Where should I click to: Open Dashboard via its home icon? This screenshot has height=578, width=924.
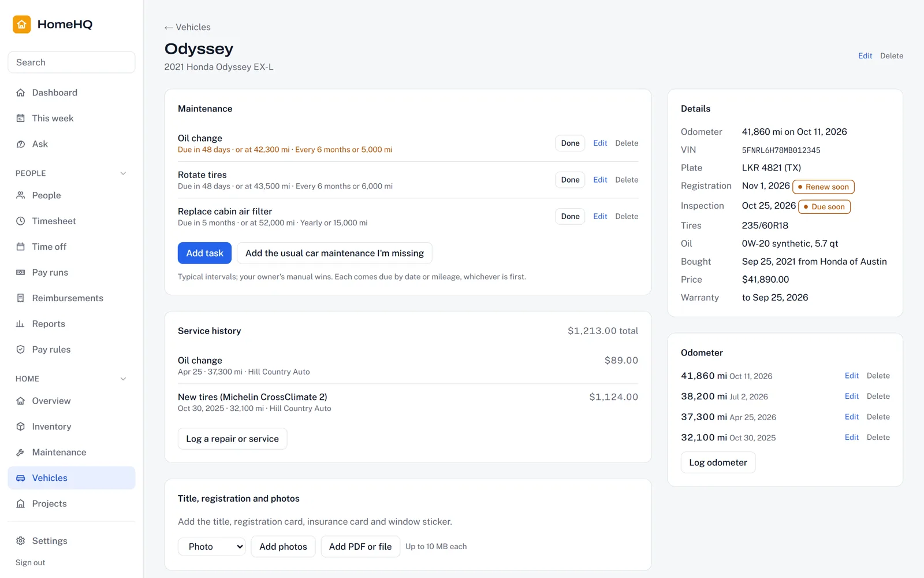click(x=21, y=92)
